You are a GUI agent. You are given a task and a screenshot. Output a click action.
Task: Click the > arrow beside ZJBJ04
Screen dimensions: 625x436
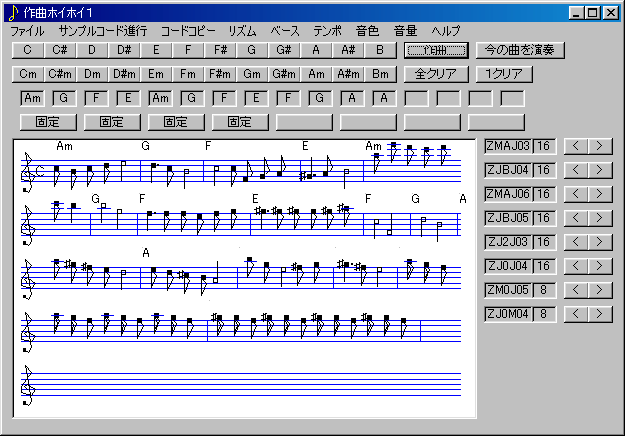600,170
